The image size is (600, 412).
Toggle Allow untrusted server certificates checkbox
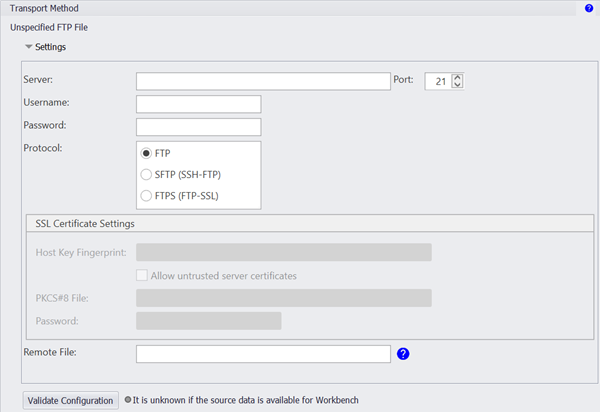click(x=142, y=275)
